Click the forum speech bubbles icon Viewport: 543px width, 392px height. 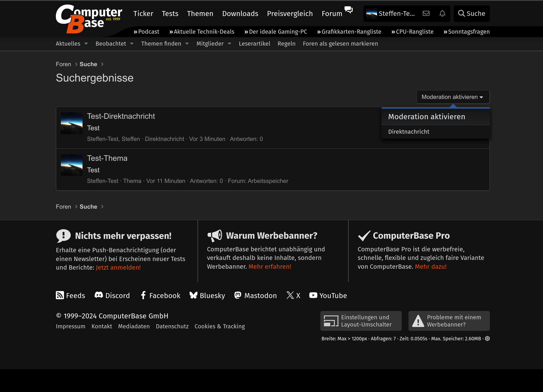(x=348, y=9)
